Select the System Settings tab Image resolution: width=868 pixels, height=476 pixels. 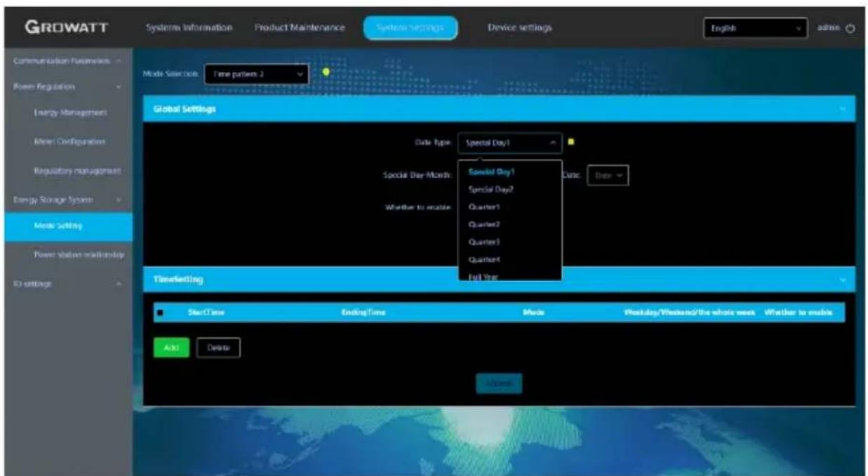410,28
